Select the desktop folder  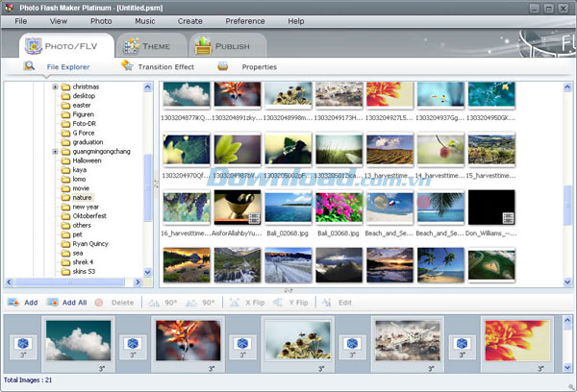[x=79, y=96]
